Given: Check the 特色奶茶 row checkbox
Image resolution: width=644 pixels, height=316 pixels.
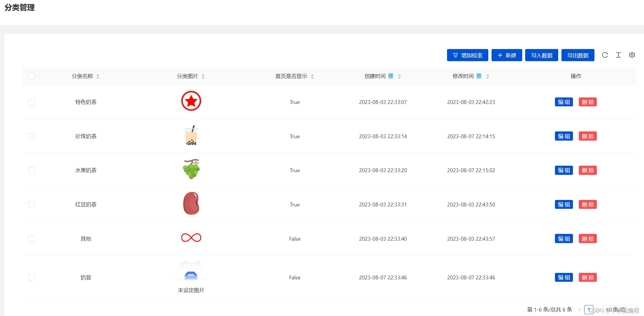Looking at the screenshot, I should 32,102.
